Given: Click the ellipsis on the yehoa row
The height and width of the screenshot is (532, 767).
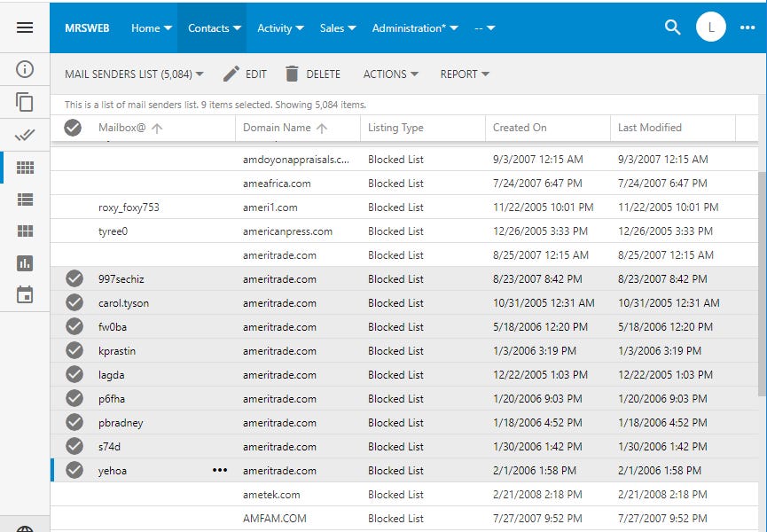Looking at the screenshot, I should [x=220, y=470].
